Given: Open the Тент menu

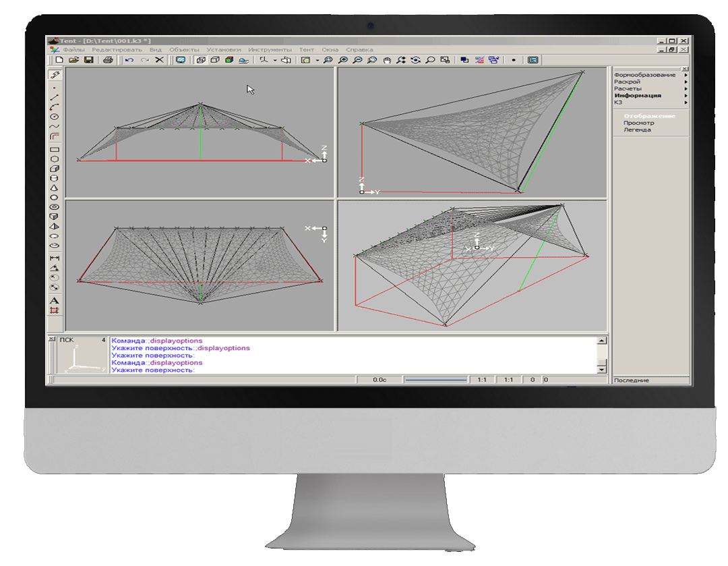Looking at the screenshot, I should [x=307, y=50].
